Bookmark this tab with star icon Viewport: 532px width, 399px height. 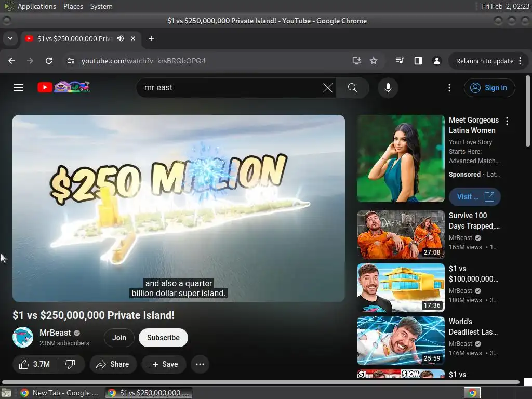(374, 61)
